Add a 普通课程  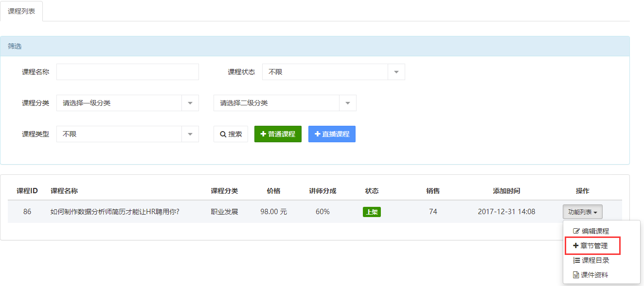tap(278, 134)
